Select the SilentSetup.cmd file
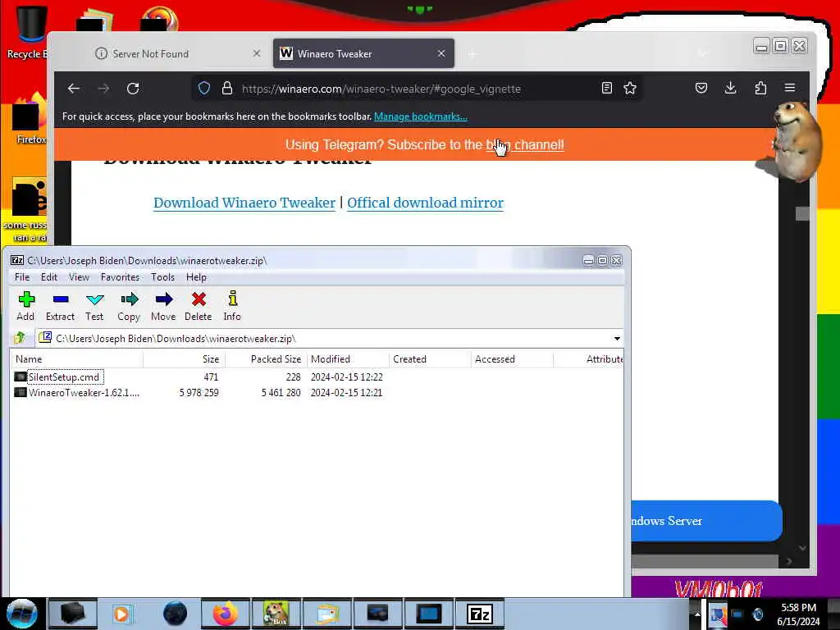The image size is (840, 630). (64, 377)
